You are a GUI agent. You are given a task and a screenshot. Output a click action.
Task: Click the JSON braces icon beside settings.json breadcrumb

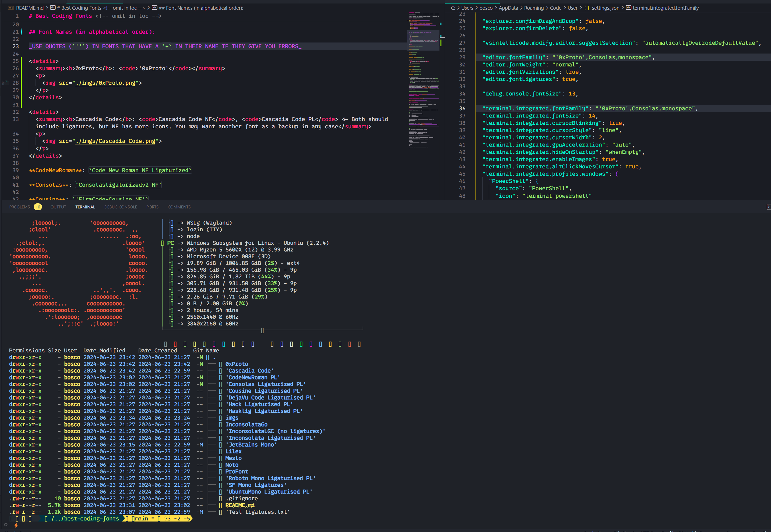tap(587, 8)
